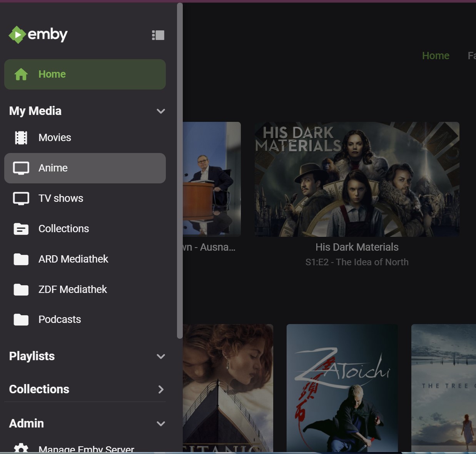Expand the Admin section
This screenshot has width=476, height=454.
pos(161,424)
